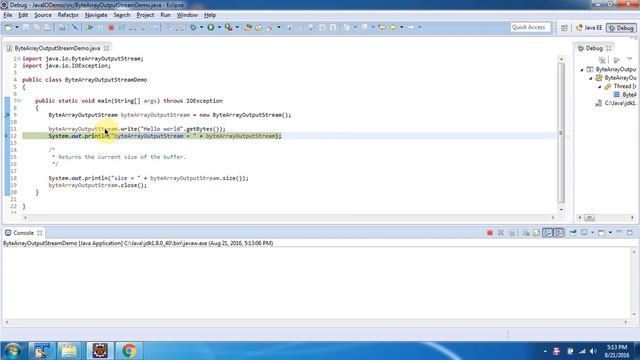Open the Project menu

tap(145, 15)
